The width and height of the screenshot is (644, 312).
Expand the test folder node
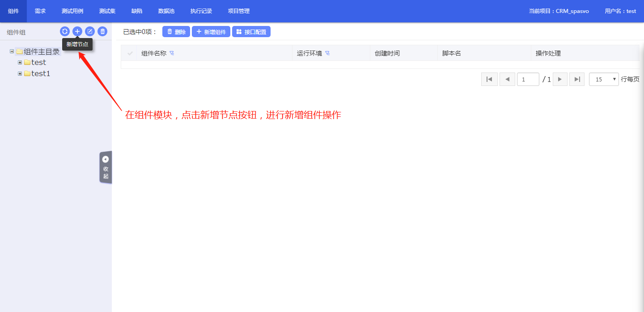(20, 62)
